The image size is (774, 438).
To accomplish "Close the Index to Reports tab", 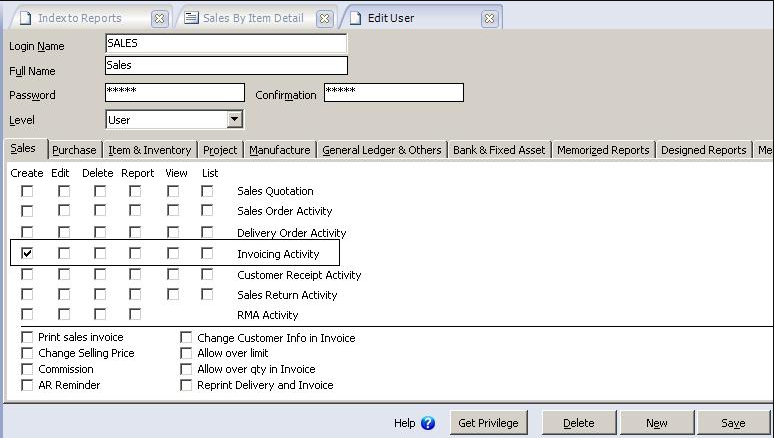I will coord(159,19).
